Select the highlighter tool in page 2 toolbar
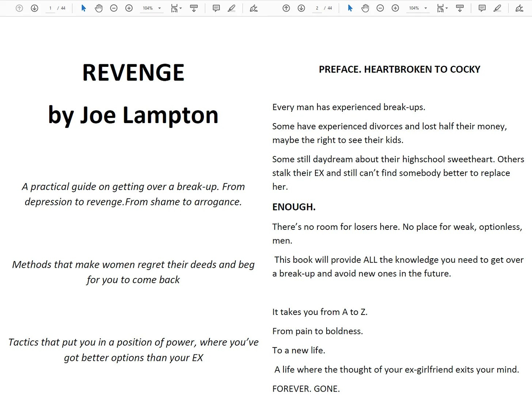 [497, 8]
